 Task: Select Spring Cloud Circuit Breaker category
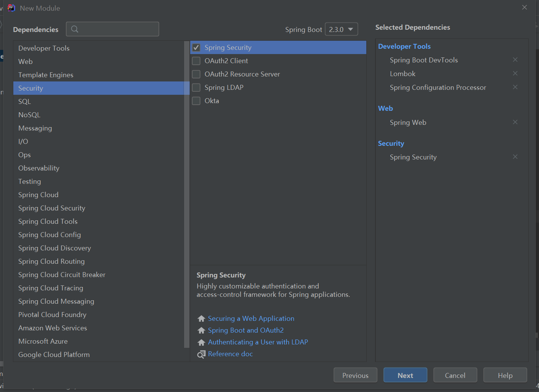tap(99, 275)
